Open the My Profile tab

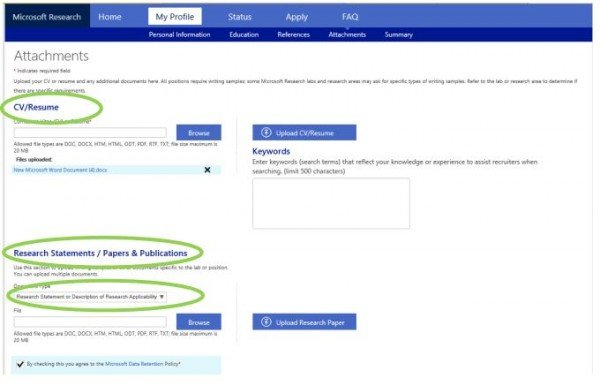coord(174,16)
